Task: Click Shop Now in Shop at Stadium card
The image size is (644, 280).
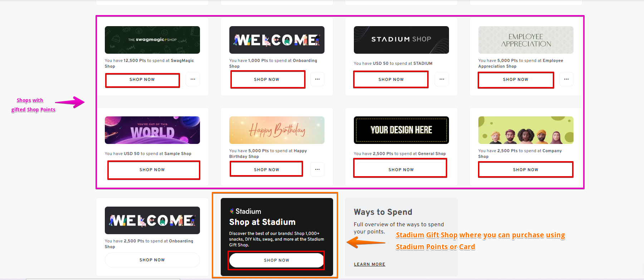Action: click(277, 260)
